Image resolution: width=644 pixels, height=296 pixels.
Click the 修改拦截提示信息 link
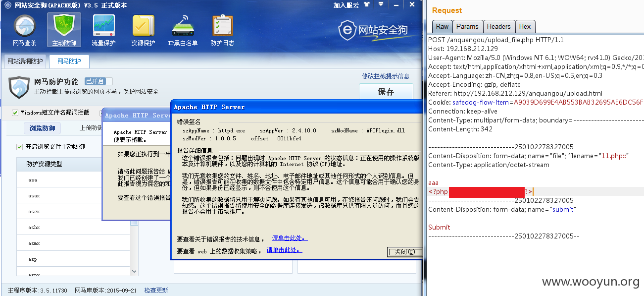tap(386, 76)
